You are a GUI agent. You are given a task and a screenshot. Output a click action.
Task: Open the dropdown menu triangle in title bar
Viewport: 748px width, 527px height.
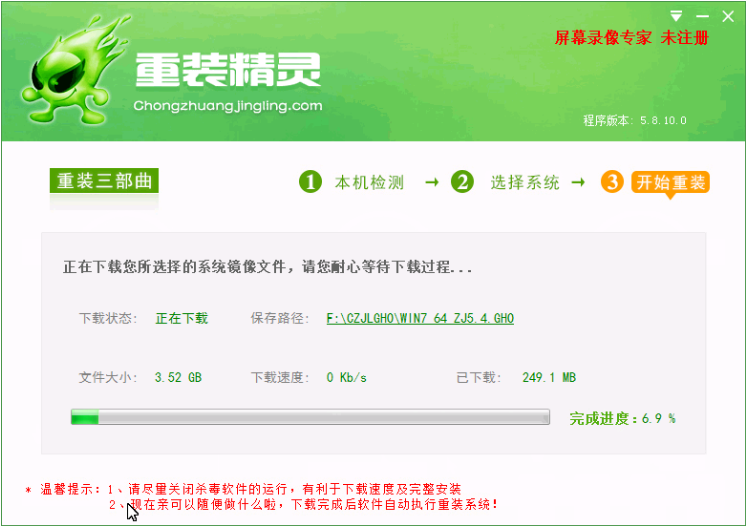click(676, 16)
